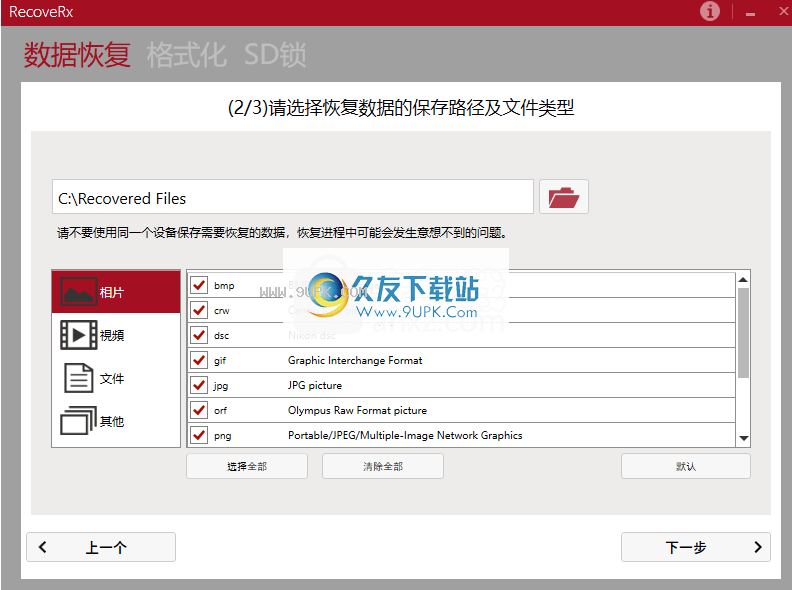The height and width of the screenshot is (590, 792).
Task: Click the Graphic Interchange Format description
Action: pos(355,360)
